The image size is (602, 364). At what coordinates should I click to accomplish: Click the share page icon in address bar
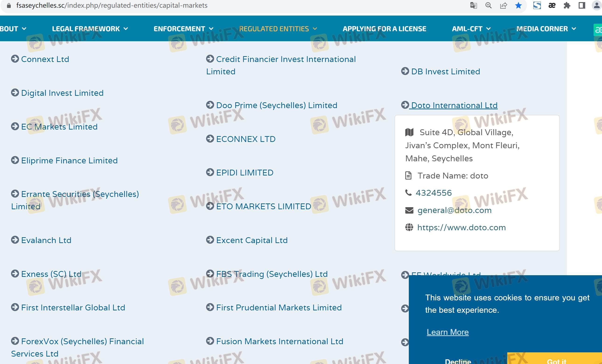click(x=503, y=5)
